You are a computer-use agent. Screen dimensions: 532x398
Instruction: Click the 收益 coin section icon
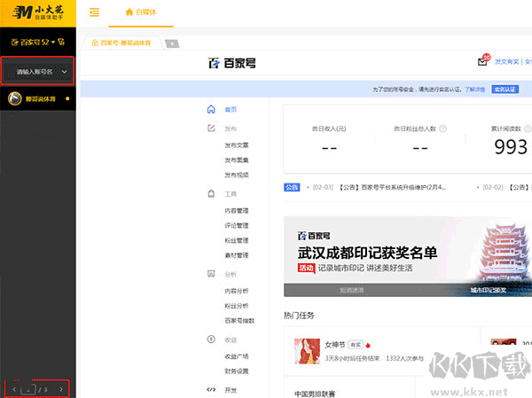click(x=211, y=339)
